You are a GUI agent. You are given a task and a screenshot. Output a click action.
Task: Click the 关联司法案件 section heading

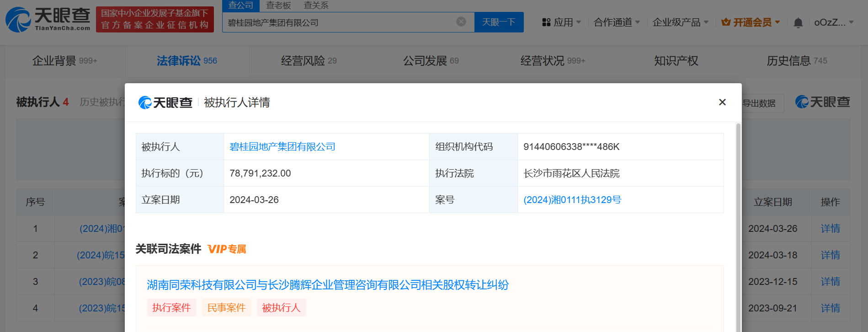(168, 249)
